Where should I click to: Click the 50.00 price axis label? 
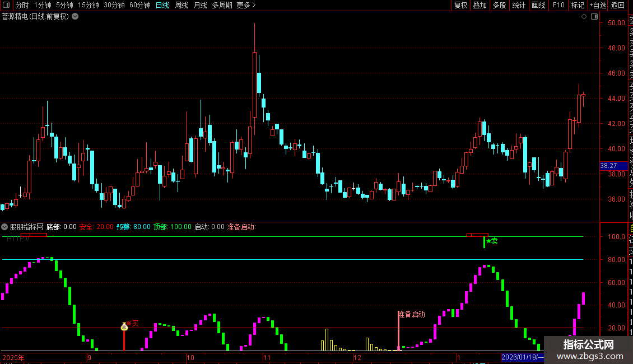click(616, 22)
